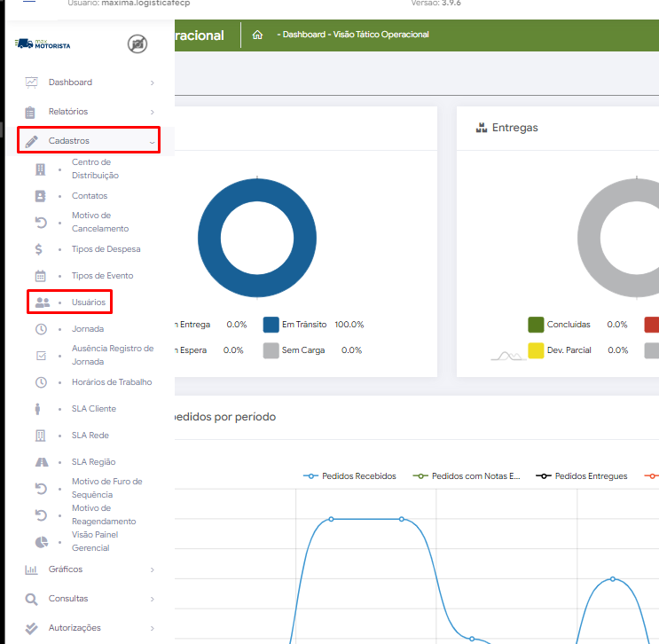Click the calendar icon for Tipos de Evento

pyautogui.click(x=40, y=276)
